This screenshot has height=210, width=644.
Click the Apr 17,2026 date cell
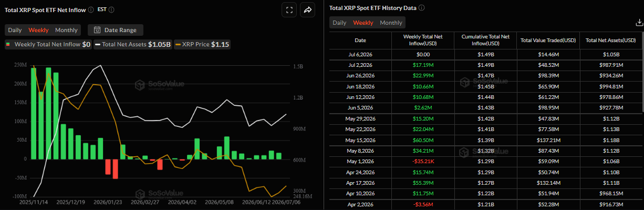point(360,183)
